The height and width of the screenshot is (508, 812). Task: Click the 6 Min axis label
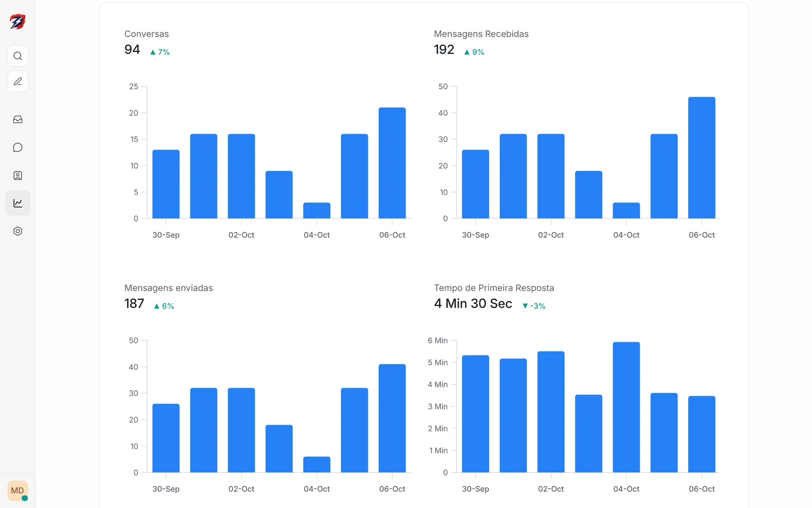pyautogui.click(x=437, y=340)
